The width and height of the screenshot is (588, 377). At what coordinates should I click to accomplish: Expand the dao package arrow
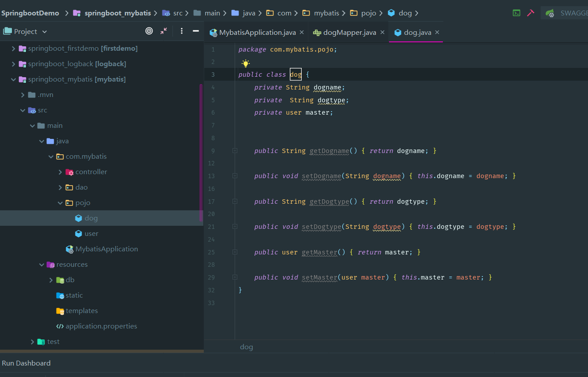pos(60,187)
